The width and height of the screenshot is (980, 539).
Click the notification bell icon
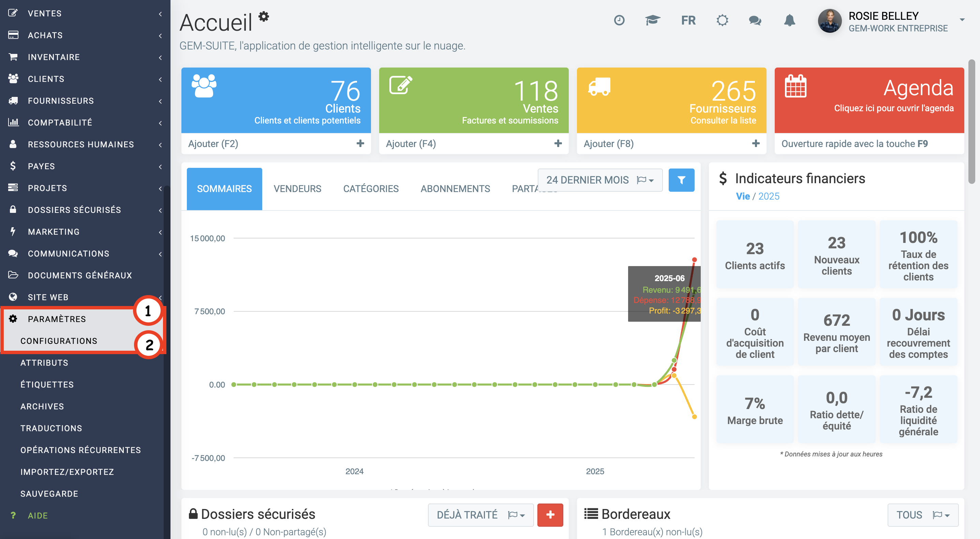click(x=789, y=20)
